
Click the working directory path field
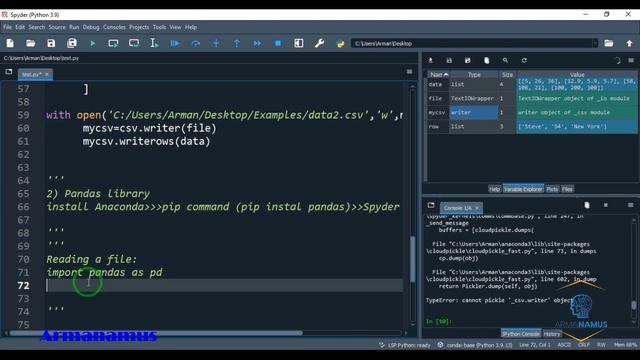471,43
